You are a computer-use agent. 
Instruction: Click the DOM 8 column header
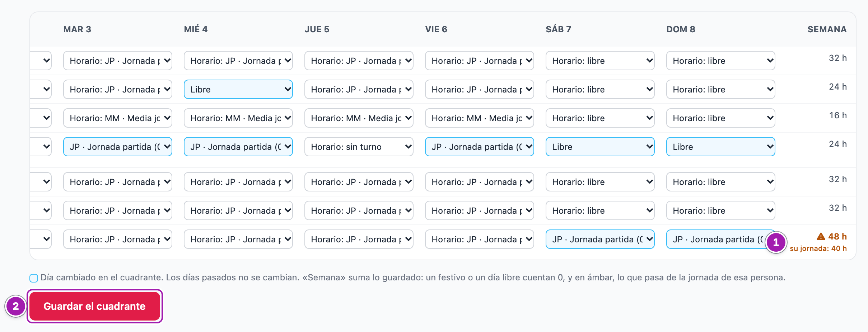[681, 29]
